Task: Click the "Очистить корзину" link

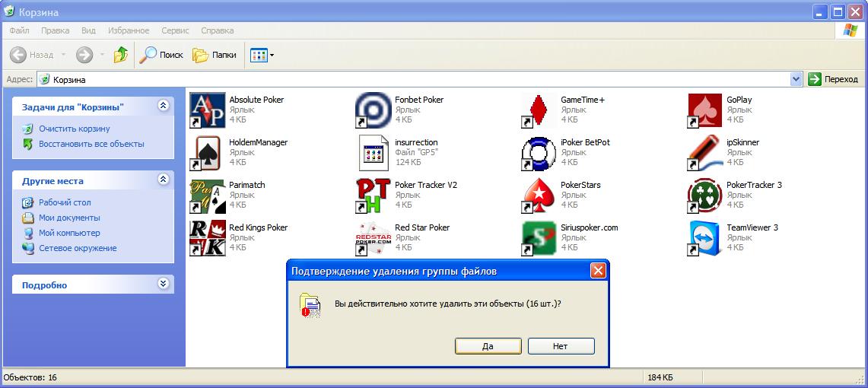Action: click(x=75, y=129)
